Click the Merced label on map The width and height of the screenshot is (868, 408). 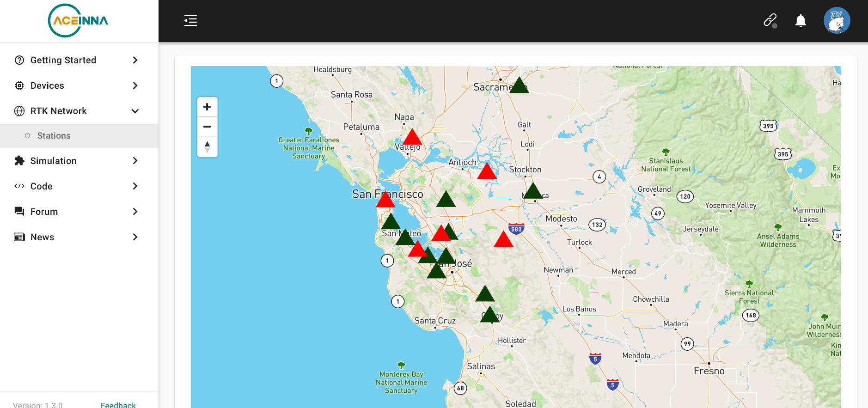[623, 272]
